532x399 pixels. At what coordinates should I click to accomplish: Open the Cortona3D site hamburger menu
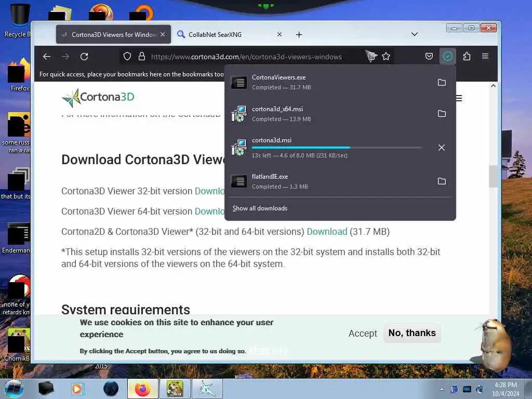[x=459, y=98]
